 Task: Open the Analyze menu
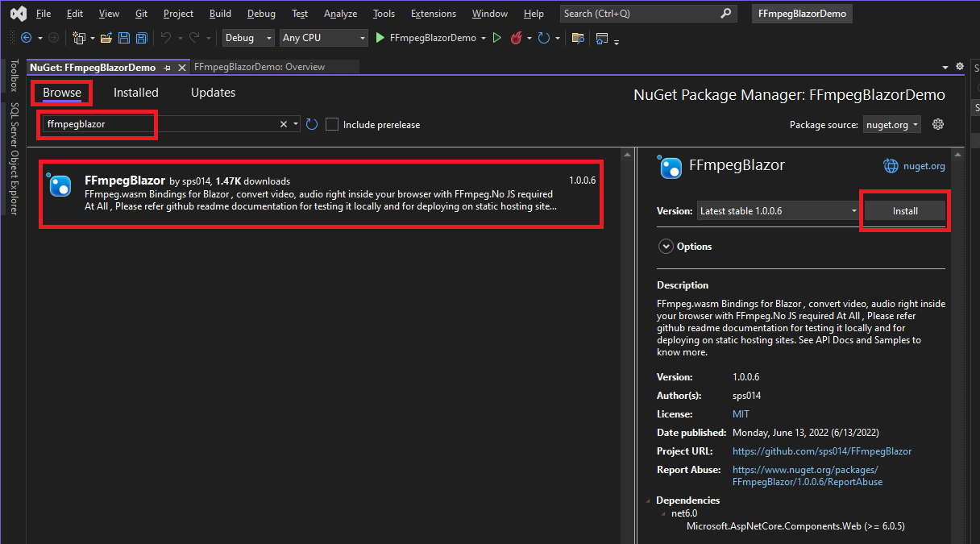click(340, 14)
